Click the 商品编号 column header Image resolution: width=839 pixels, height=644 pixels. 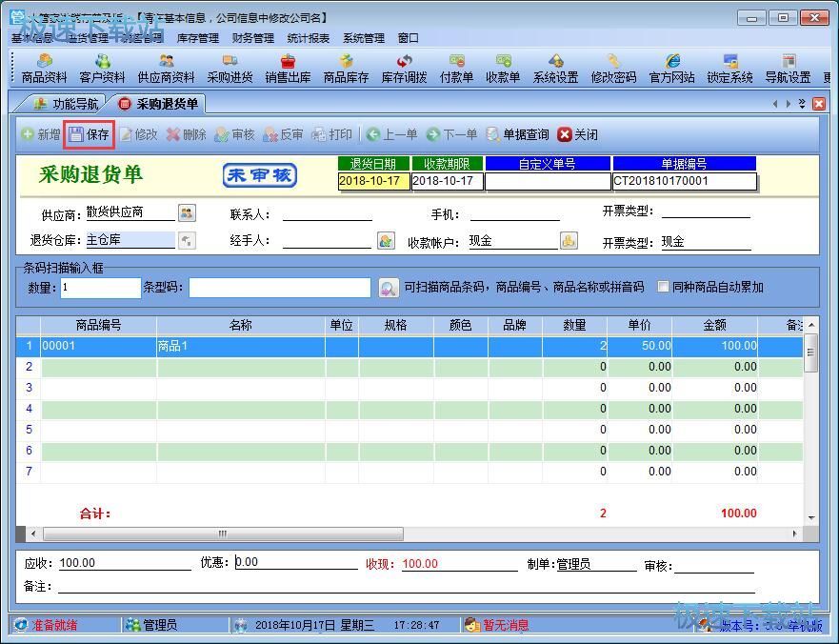click(x=98, y=325)
